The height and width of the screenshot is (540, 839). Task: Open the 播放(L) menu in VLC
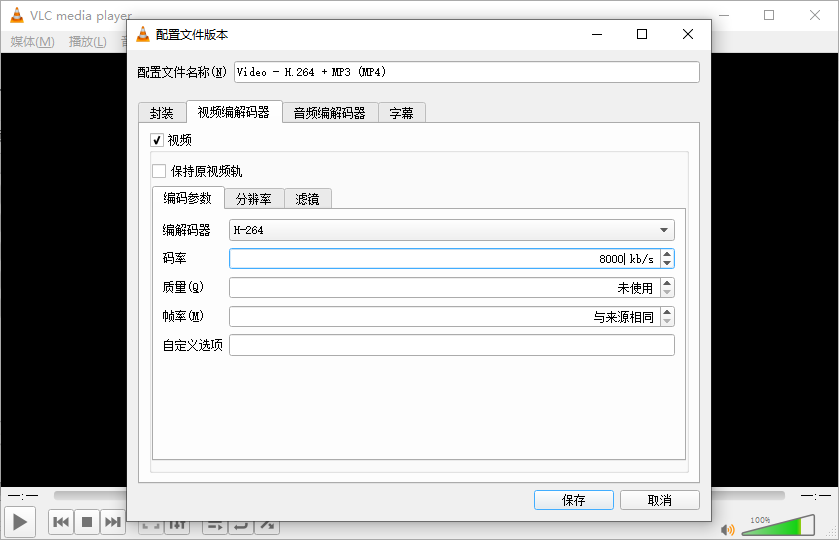[88, 41]
